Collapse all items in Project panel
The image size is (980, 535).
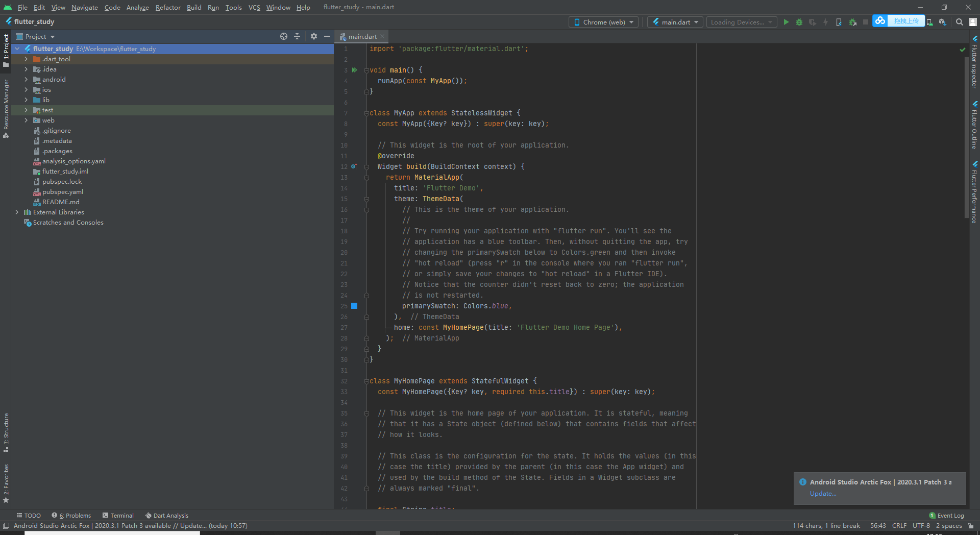pyautogui.click(x=297, y=36)
